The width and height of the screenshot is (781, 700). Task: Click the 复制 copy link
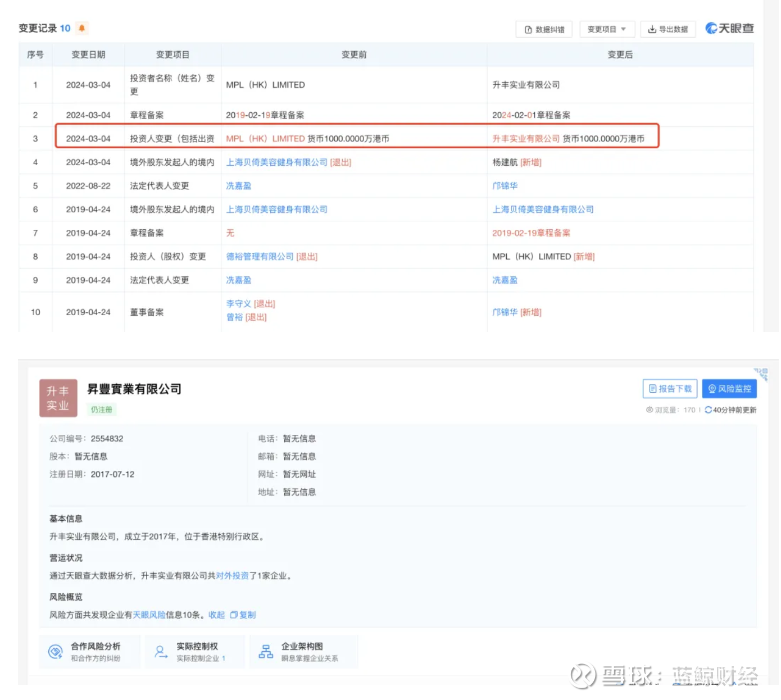click(243, 615)
